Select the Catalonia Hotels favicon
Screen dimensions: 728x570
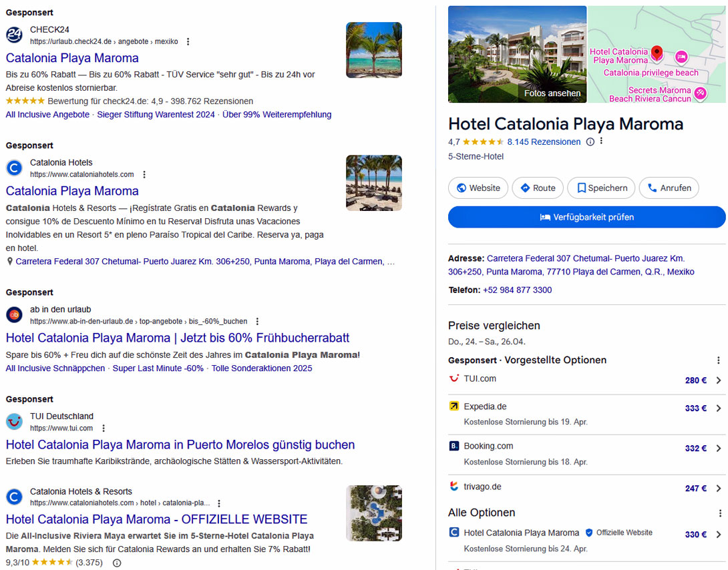14,168
